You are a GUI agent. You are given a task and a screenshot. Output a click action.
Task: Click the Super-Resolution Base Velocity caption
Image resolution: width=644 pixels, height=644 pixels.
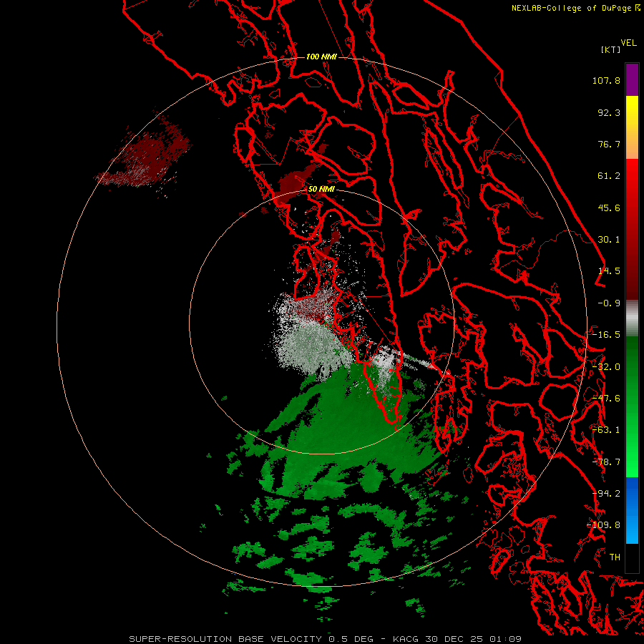[x=326, y=639]
